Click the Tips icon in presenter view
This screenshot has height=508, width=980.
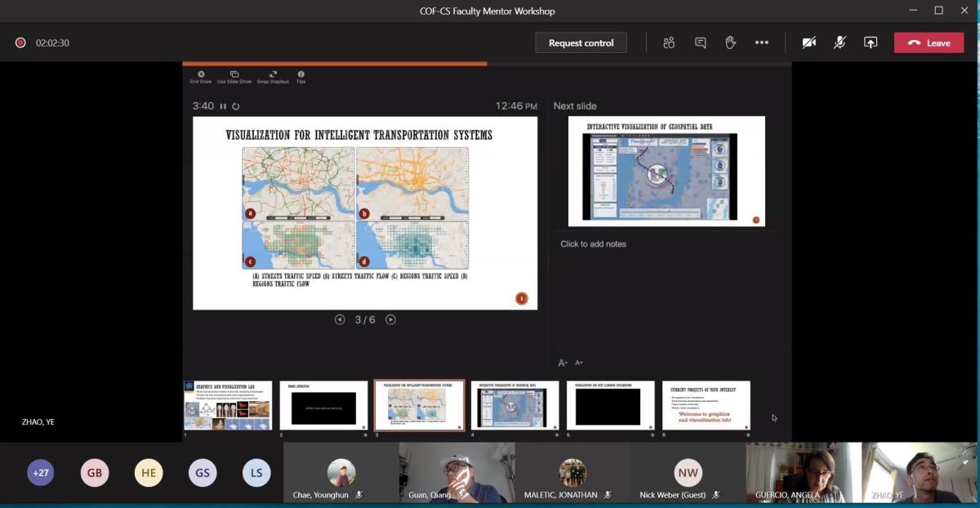click(301, 77)
